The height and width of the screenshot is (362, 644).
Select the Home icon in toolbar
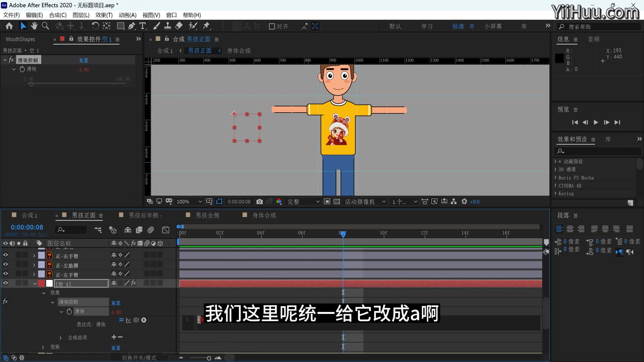point(9,26)
